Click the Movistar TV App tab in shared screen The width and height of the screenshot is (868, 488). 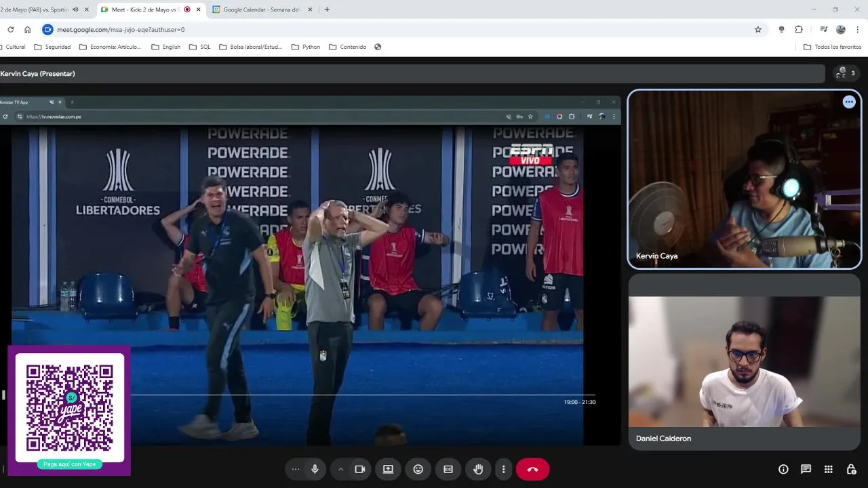coord(31,102)
